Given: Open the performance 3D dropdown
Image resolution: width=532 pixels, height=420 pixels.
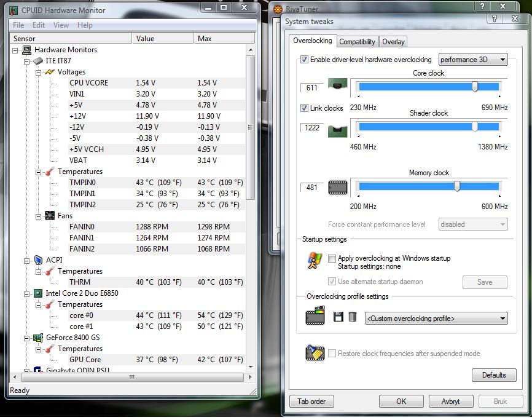Looking at the screenshot, I should [473, 60].
